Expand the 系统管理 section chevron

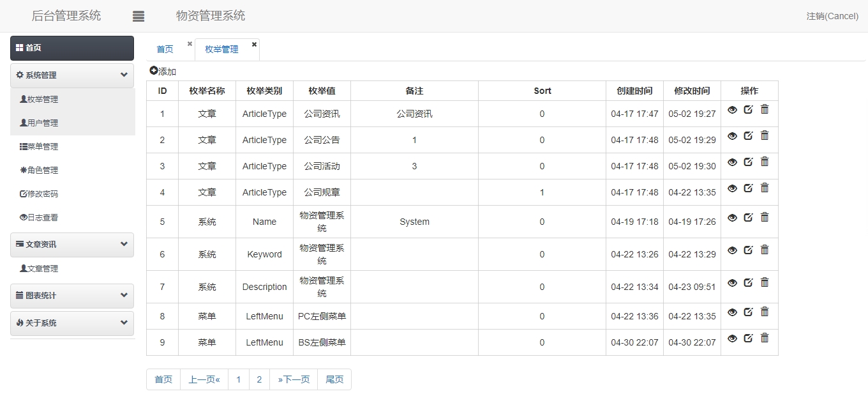coord(124,75)
